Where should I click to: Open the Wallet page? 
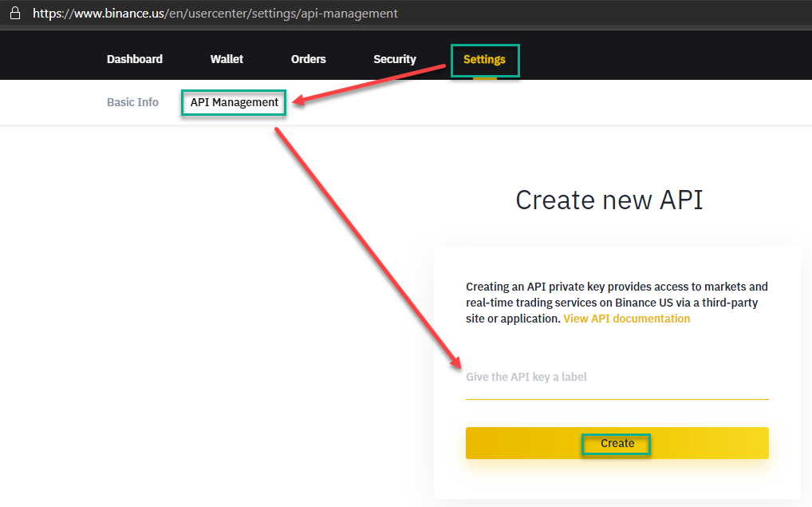pyautogui.click(x=226, y=59)
